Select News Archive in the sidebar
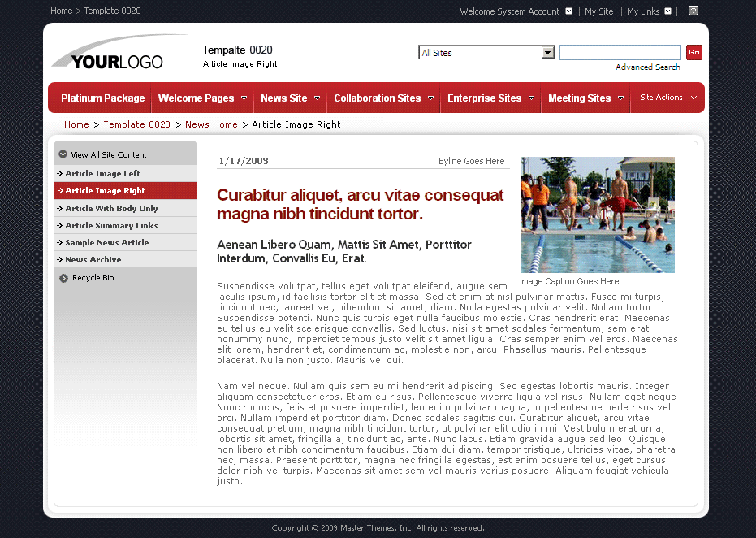This screenshot has width=756, height=538. pyautogui.click(x=93, y=260)
